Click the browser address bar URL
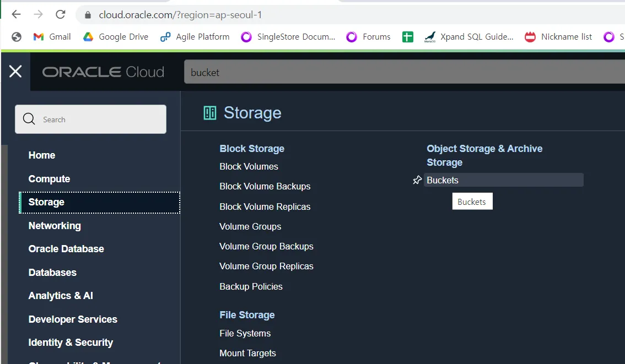This screenshot has height=364, width=625. [x=180, y=15]
